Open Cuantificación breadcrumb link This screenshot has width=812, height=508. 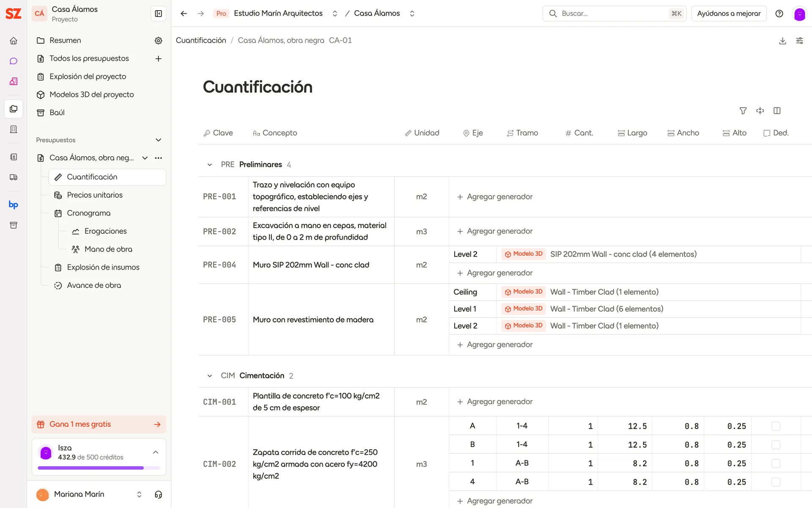(x=201, y=41)
